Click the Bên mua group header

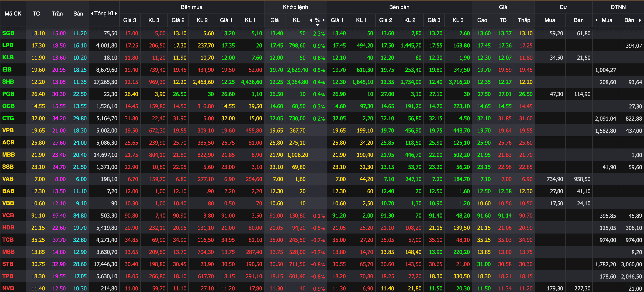click(x=192, y=7)
